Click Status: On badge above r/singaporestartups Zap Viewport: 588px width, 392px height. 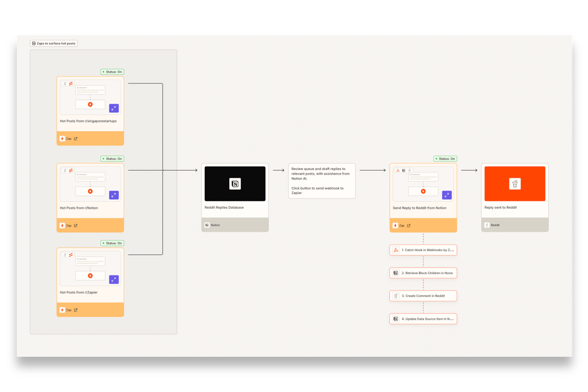(x=112, y=71)
